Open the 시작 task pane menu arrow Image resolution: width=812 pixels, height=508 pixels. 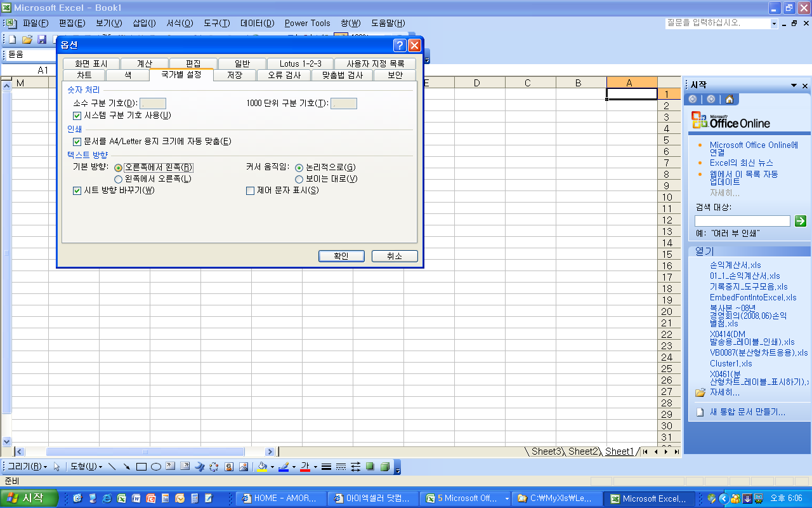coord(794,86)
